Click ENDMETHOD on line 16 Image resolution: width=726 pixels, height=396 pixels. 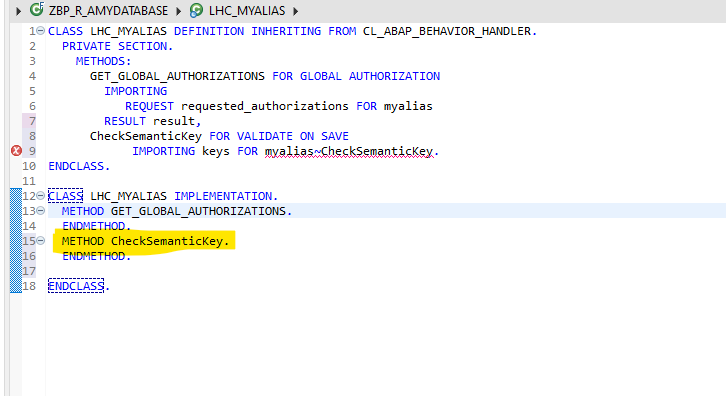tap(96, 256)
